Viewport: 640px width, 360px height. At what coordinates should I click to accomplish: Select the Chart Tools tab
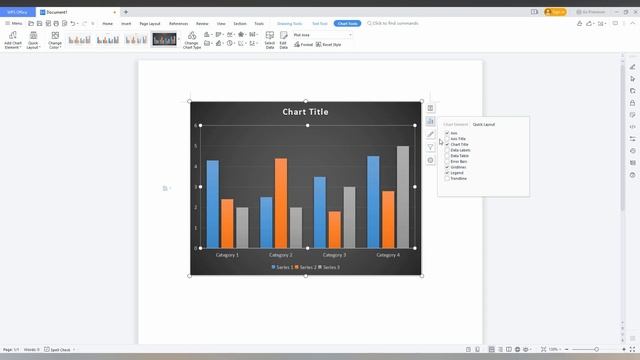point(347,24)
